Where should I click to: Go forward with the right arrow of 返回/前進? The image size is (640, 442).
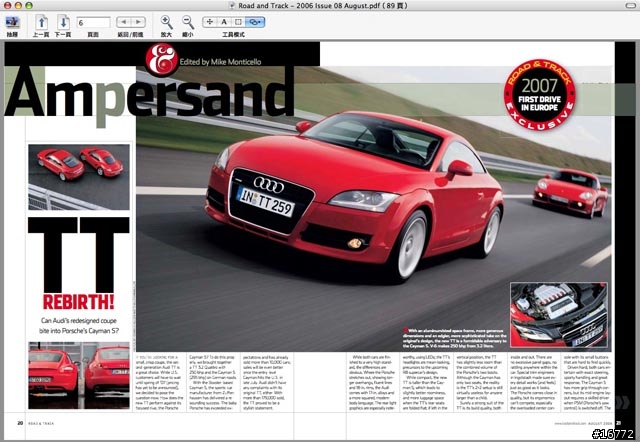(138, 22)
